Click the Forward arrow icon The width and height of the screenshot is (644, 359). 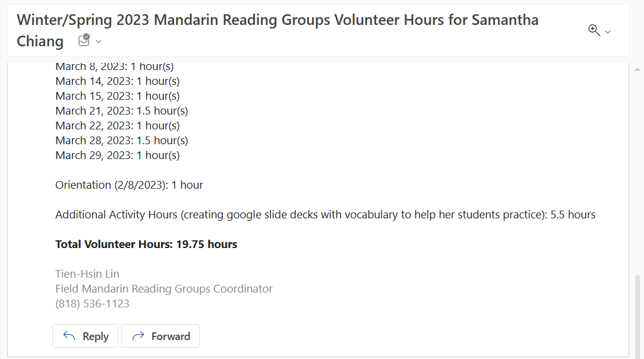tap(138, 336)
